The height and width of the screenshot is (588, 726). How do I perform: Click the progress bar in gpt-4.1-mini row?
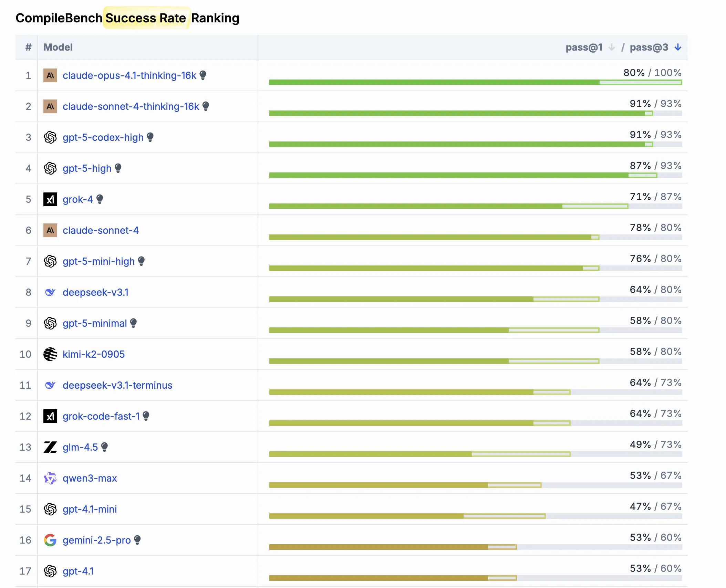coord(475,516)
